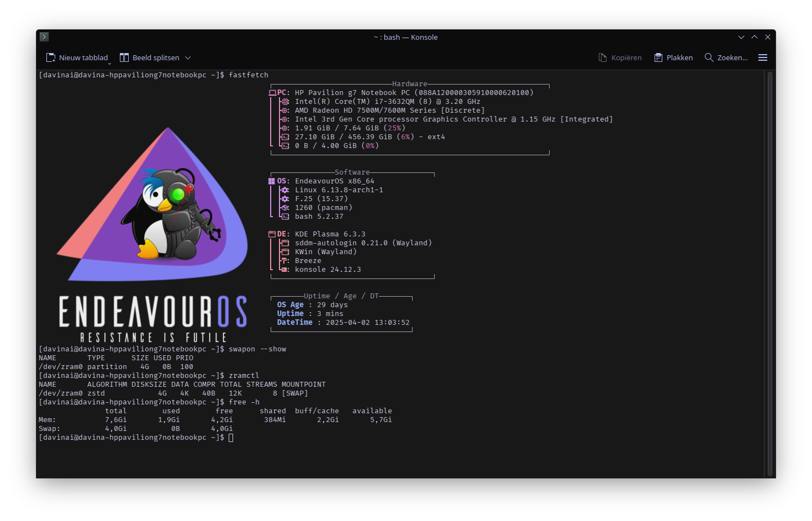The width and height of the screenshot is (812, 521).
Task: Maximize the Konsole window
Action: tap(755, 37)
